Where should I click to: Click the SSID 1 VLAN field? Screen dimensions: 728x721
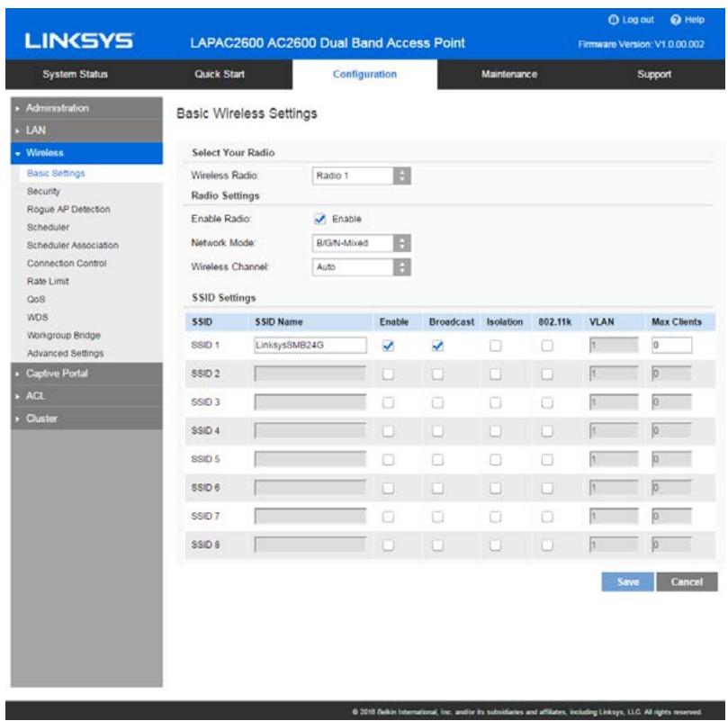614,345
